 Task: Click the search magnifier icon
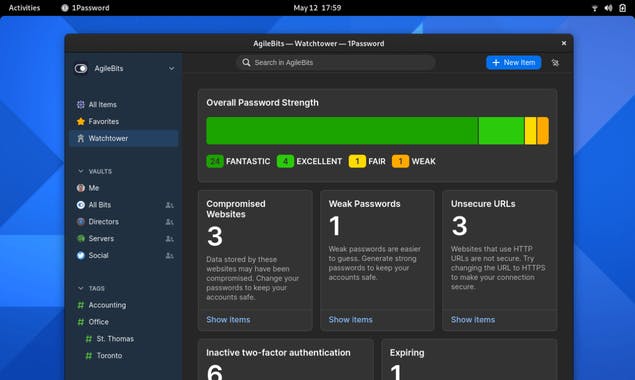point(246,62)
